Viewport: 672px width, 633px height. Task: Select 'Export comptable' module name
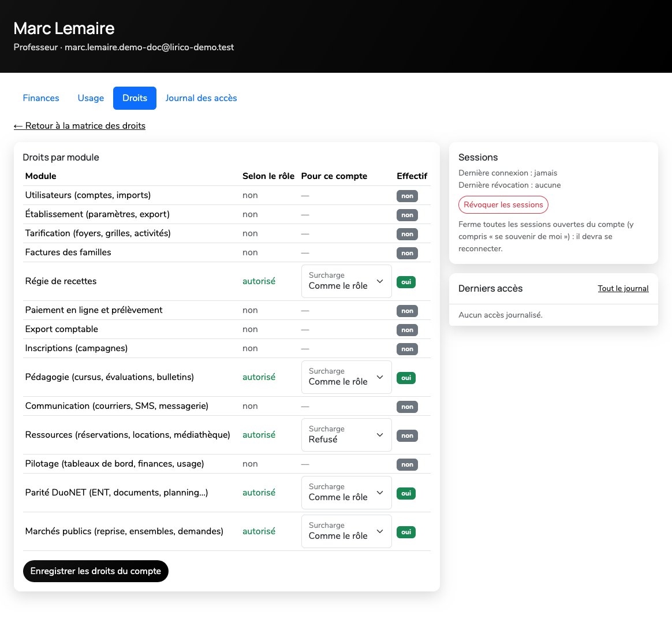62,329
